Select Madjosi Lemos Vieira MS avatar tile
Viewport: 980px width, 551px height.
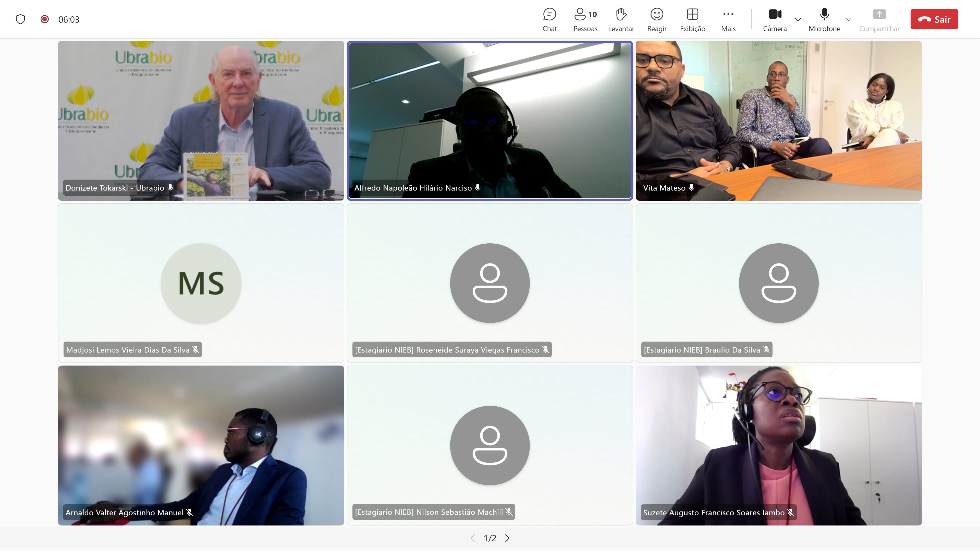[x=201, y=283]
